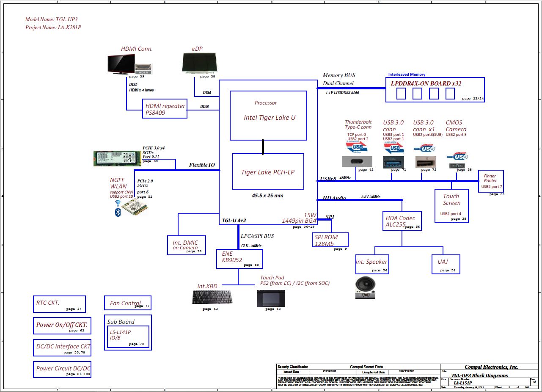This screenshot has height=392, width=542.
Task: Click the USB logo above CMOS camera
Action: click(x=457, y=156)
